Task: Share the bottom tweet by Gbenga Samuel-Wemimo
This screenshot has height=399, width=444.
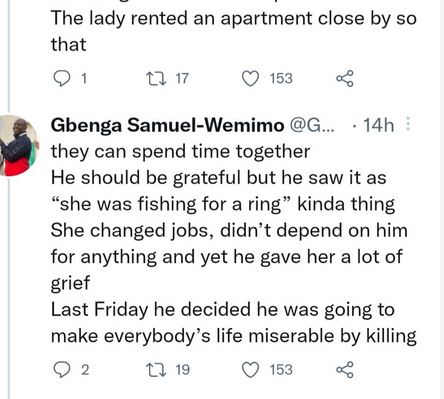Action: coord(345,370)
